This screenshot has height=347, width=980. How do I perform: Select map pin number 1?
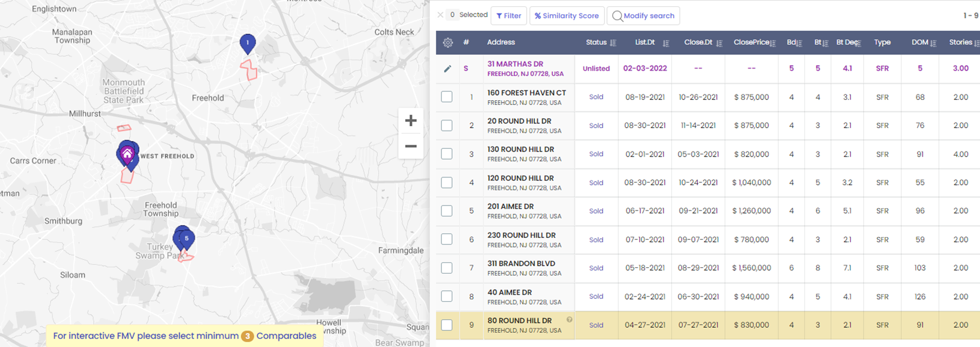(x=247, y=43)
